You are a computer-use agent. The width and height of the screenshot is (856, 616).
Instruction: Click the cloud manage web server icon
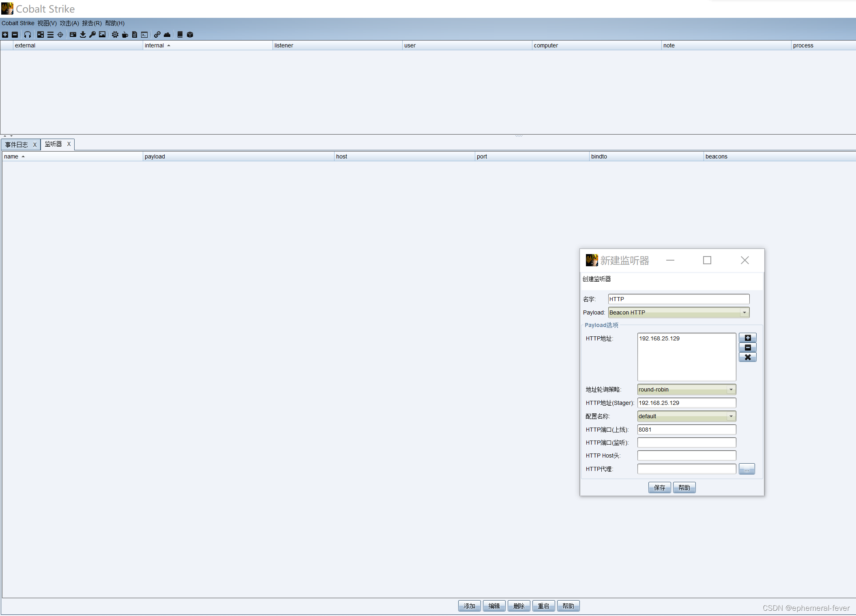coord(167,35)
